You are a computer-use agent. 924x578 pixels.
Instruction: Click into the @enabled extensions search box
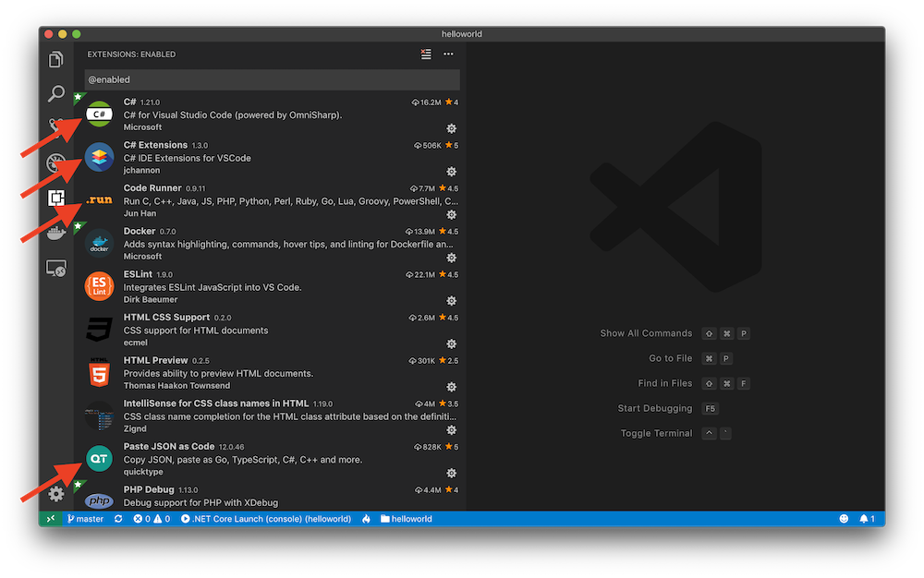click(x=273, y=79)
